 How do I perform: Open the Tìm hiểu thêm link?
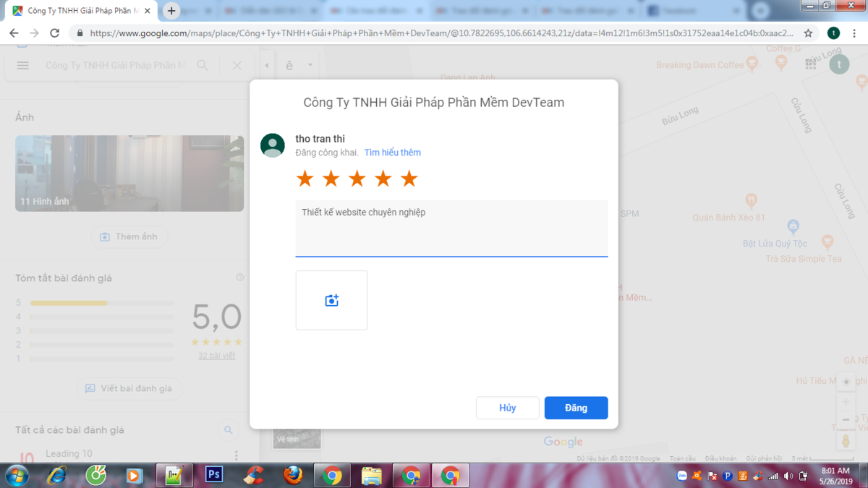click(x=392, y=153)
